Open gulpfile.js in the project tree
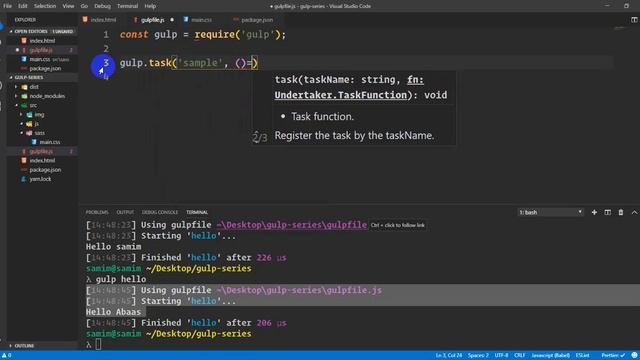640x360 pixels. [41, 151]
